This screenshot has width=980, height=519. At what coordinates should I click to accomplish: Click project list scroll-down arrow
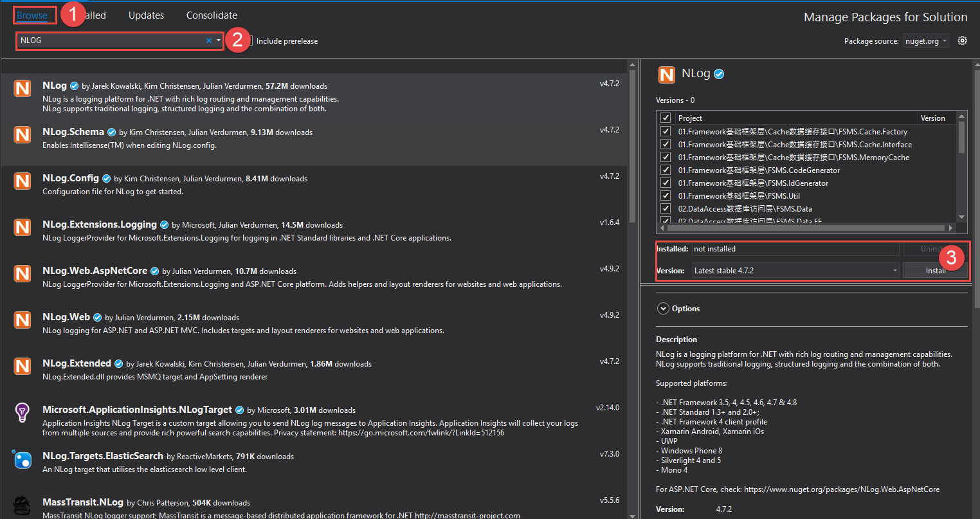[962, 217]
